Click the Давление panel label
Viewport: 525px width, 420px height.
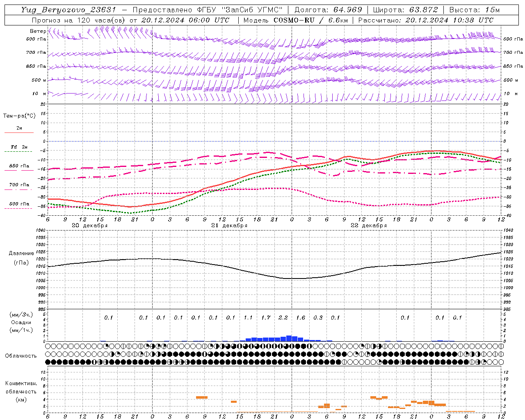(x=21, y=253)
